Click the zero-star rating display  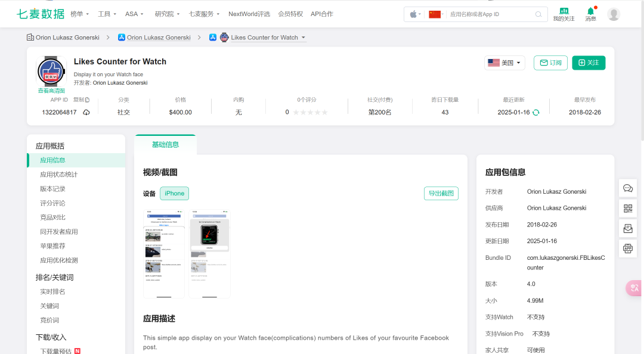(310, 112)
